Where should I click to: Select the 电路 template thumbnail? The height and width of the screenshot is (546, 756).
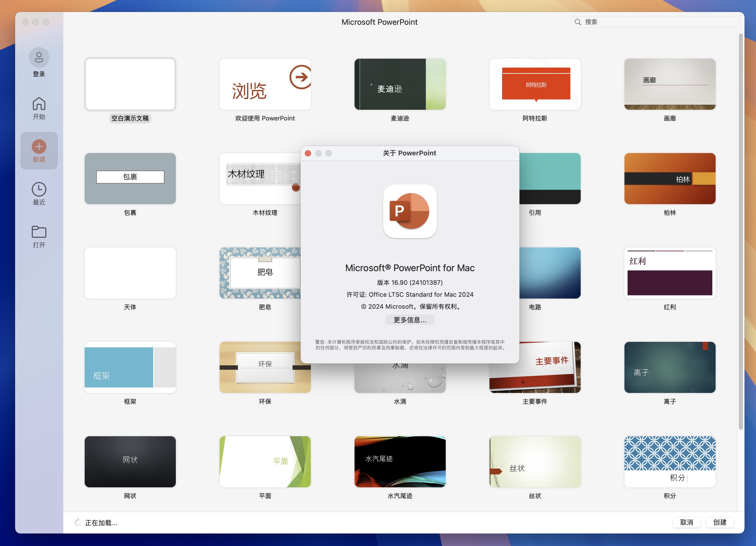tap(550, 273)
